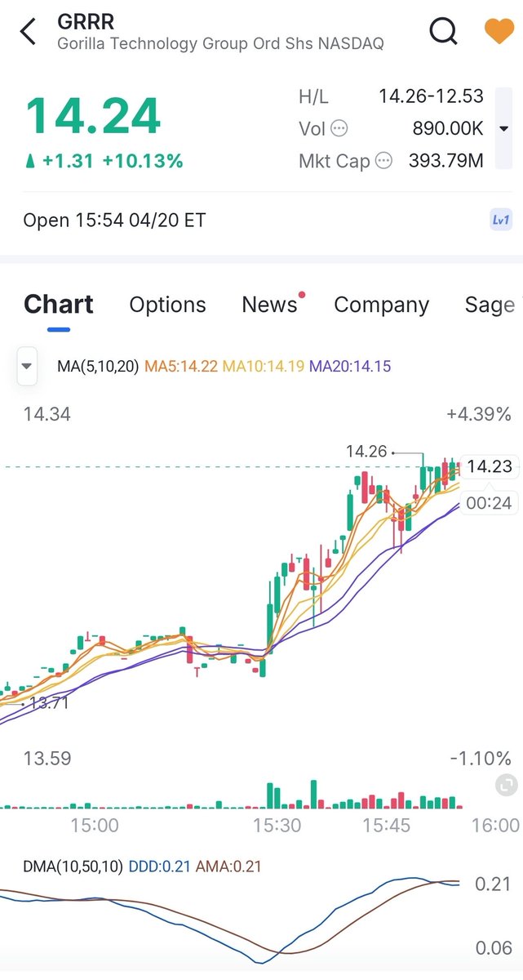Expand the MA indicator dropdown arrow
Image resolution: width=523 pixels, height=980 pixels.
27,366
